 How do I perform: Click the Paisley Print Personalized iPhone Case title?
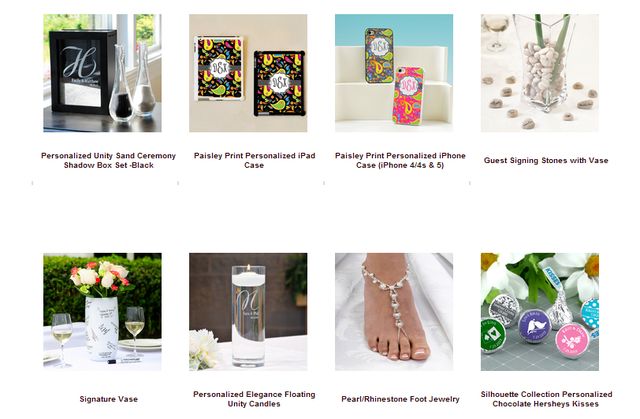point(400,160)
